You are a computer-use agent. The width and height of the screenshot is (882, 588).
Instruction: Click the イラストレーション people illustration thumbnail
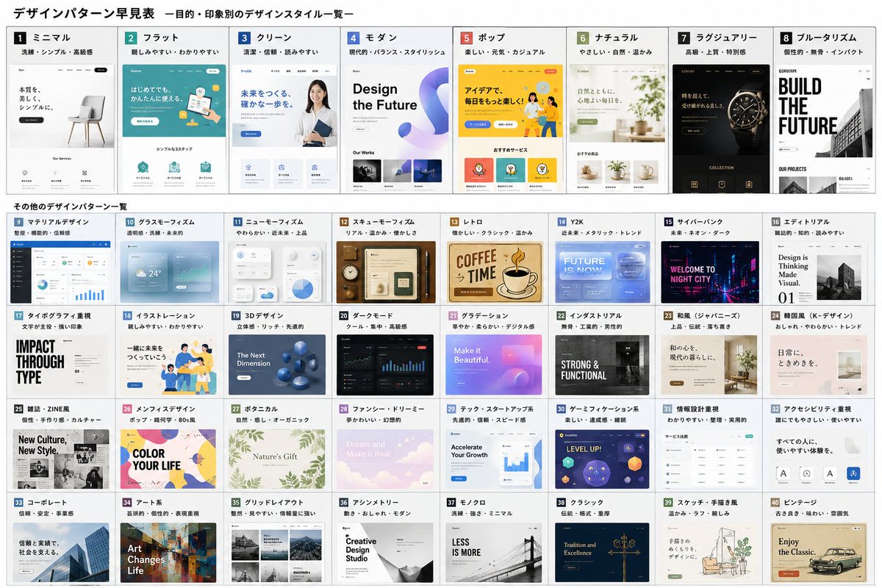[x=169, y=365]
